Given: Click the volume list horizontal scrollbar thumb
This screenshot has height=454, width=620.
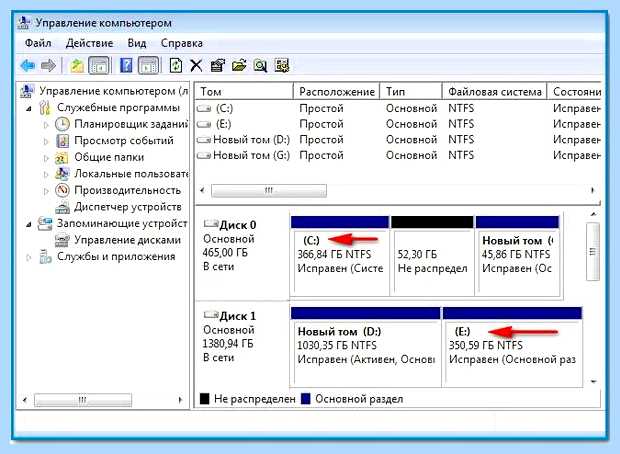Looking at the screenshot, I should [x=269, y=191].
